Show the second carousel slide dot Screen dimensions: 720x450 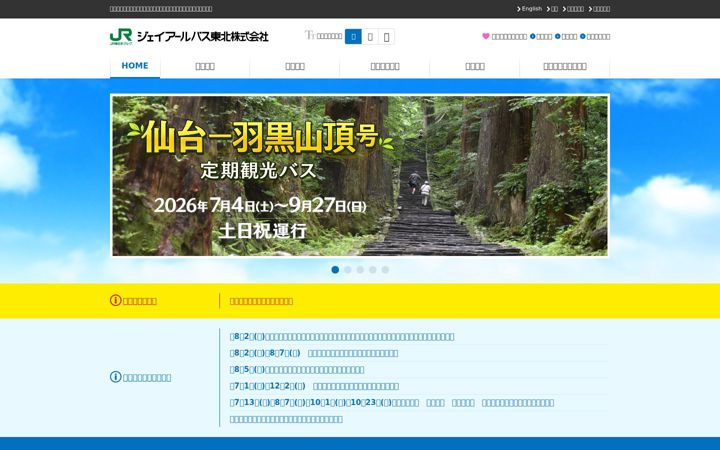(x=348, y=270)
